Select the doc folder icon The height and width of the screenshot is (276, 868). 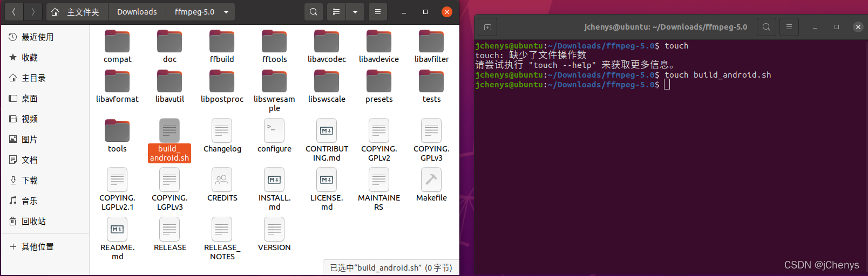[169, 41]
